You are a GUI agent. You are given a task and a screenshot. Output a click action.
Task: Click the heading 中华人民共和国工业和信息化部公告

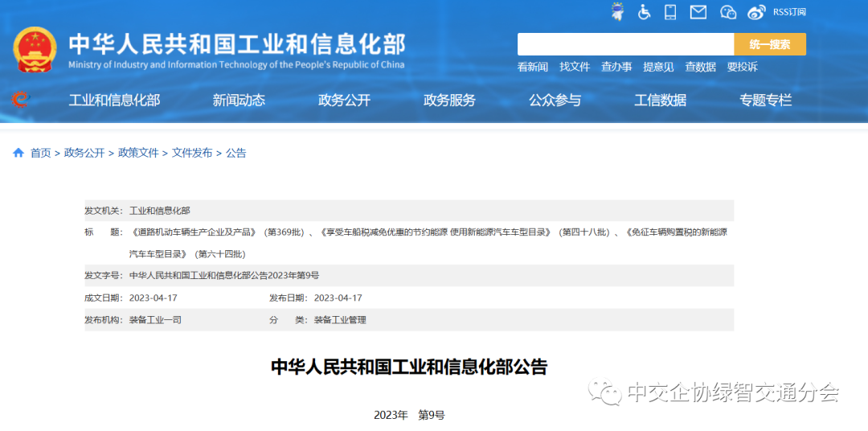click(409, 367)
